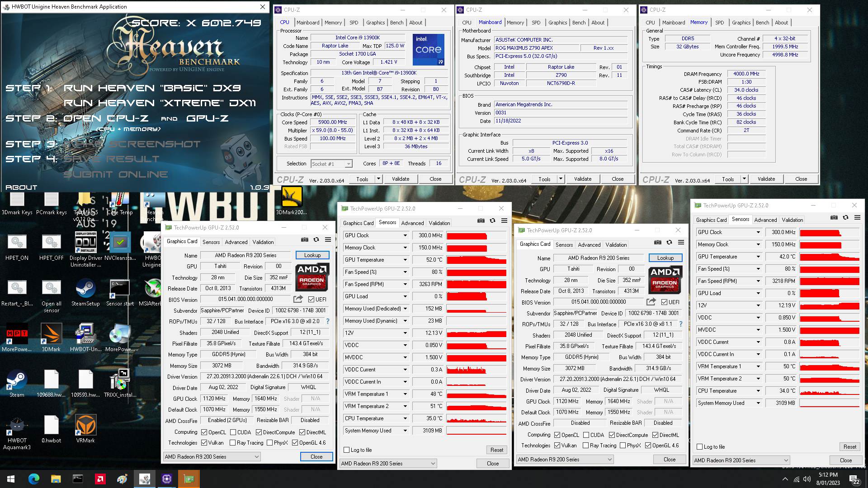Click Validate in the CPU-Z Mainboard window
Viewport: 868px width, 488px height.
pos(583,179)
